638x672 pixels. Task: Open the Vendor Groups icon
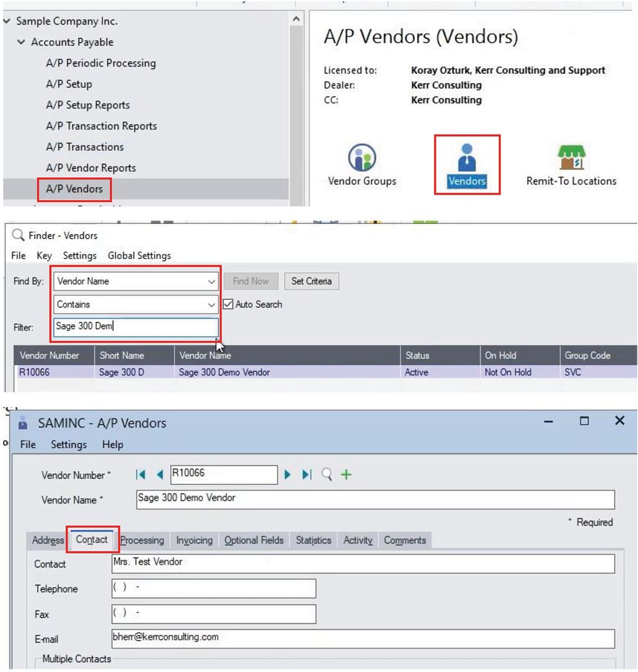pyautogui.click(x=362, y=165)
